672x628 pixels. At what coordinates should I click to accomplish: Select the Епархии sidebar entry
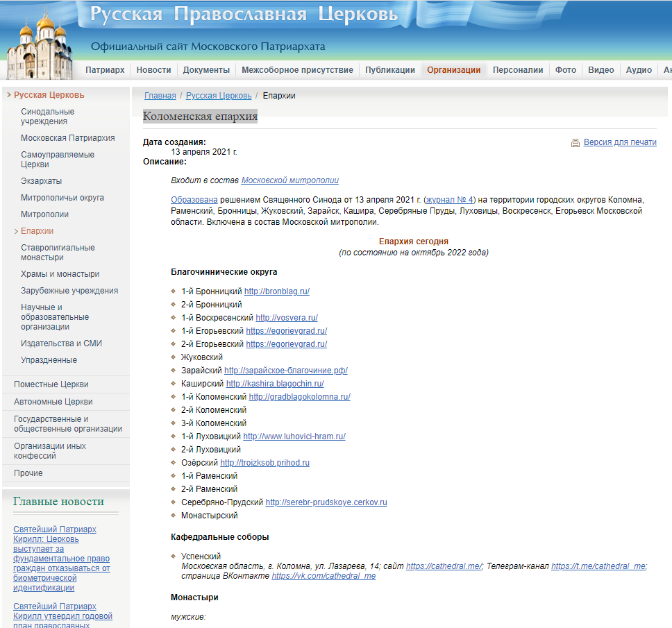coord(37,231)
